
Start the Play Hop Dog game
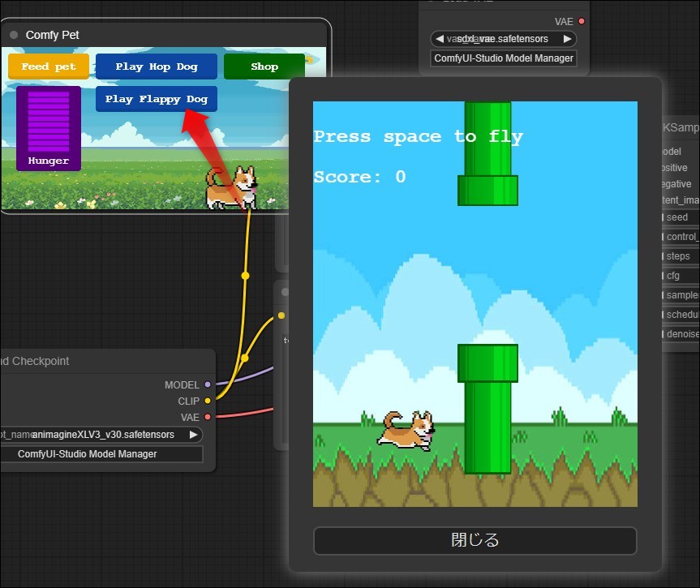[x=157, y=67]
